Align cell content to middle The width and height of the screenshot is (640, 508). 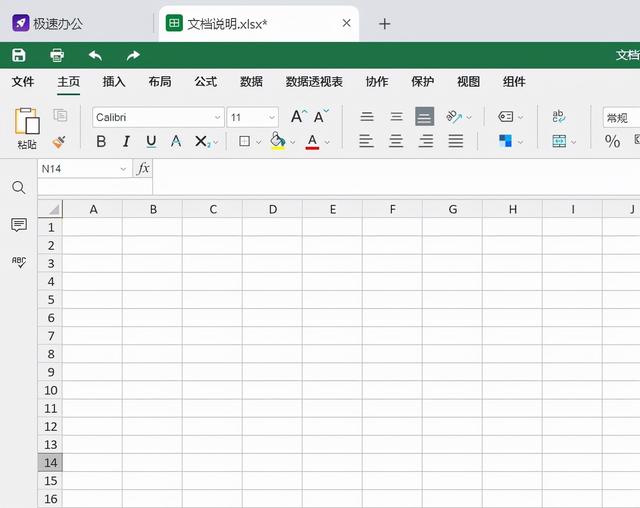coord(396,117)
